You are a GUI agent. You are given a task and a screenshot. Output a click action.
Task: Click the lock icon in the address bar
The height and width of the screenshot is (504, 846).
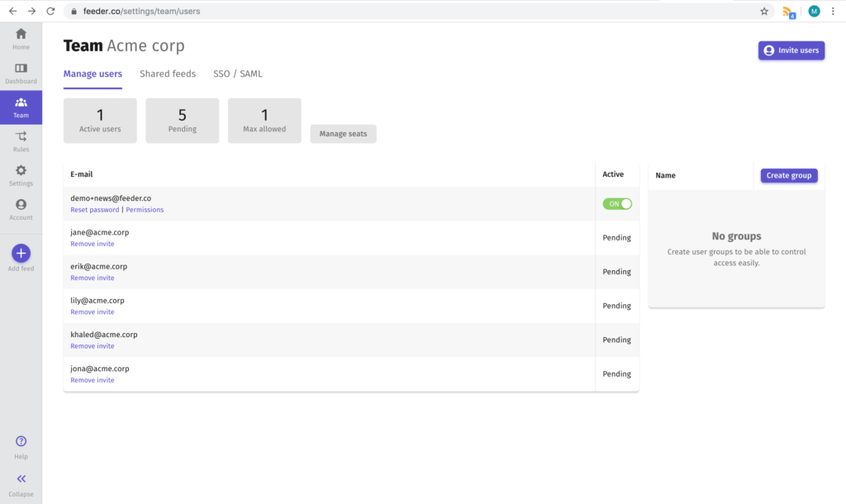74,11
